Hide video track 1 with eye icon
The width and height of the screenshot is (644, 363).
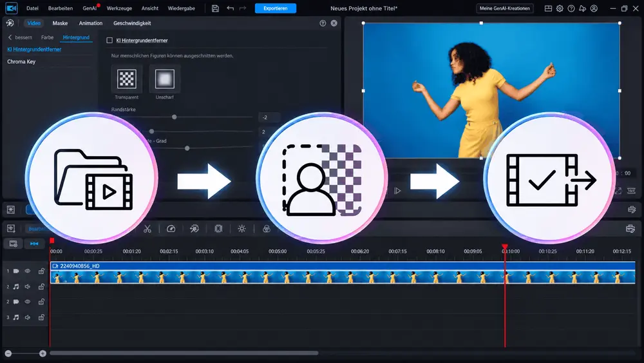28,271
